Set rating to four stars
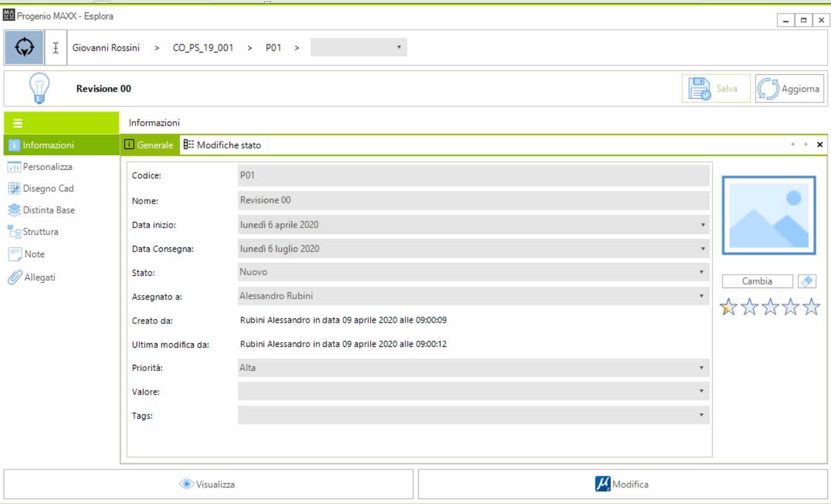Viewport: 831px width, 504px height. point(791,307)
